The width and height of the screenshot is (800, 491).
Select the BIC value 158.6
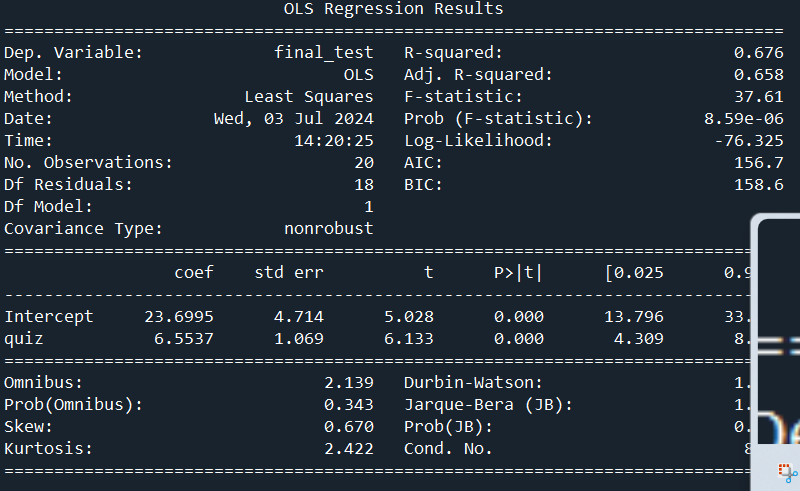(759, 184)
